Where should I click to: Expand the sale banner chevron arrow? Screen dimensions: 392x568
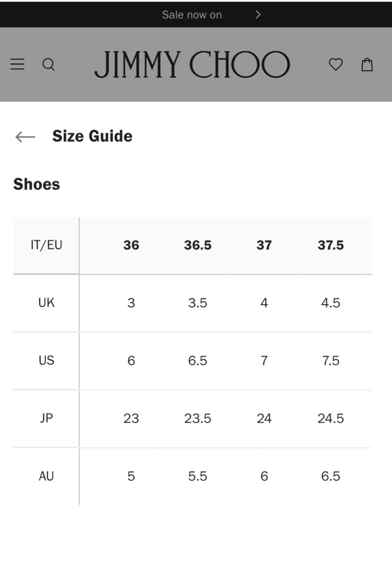(x=258, y=14)
